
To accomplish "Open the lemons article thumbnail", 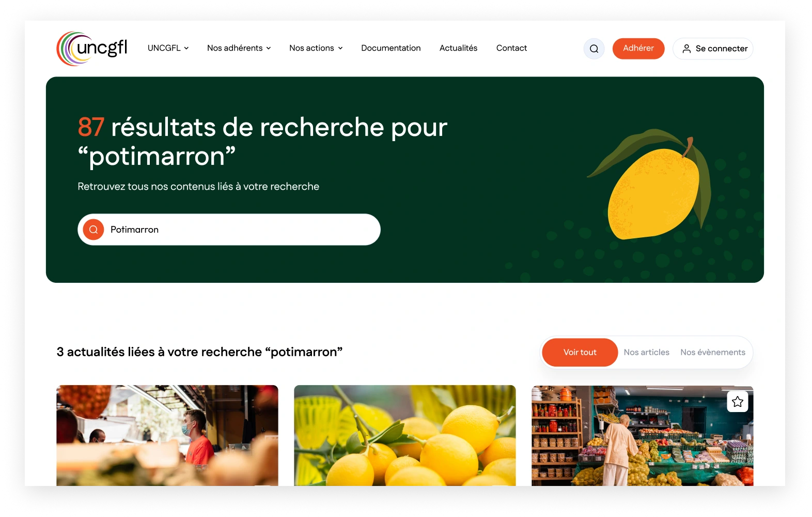I will pyautogui.click(x=405, y=435).
